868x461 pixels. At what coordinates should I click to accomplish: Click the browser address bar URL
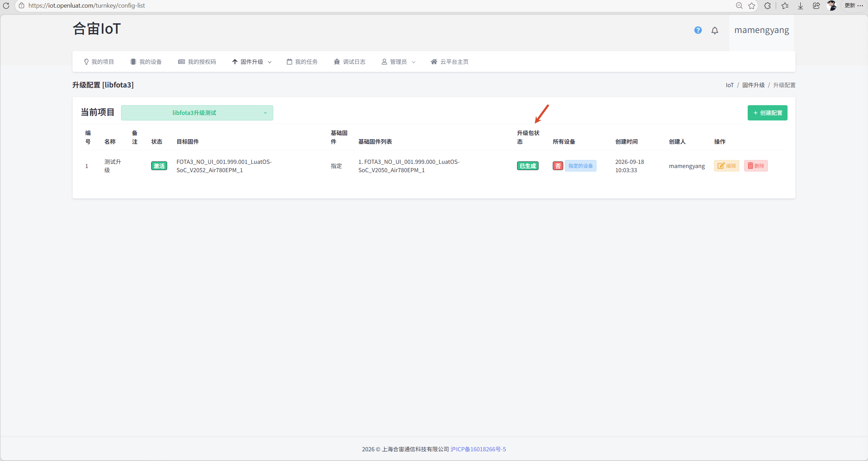[x=87, y=6]
